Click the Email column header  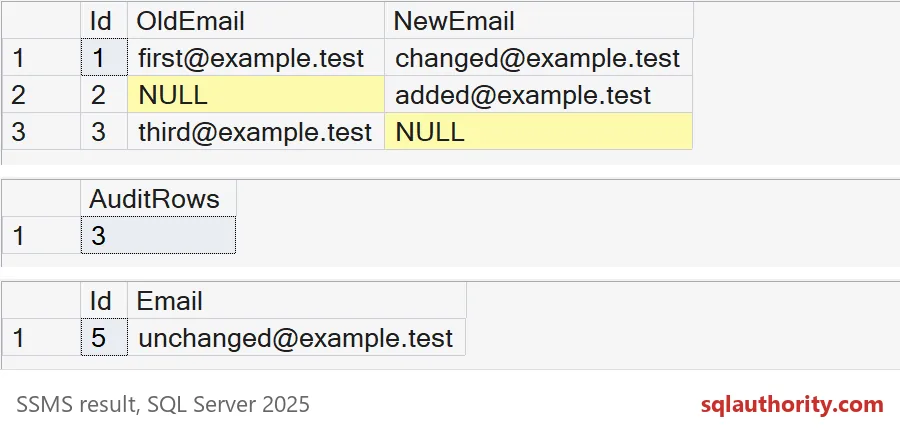point(297,300)
